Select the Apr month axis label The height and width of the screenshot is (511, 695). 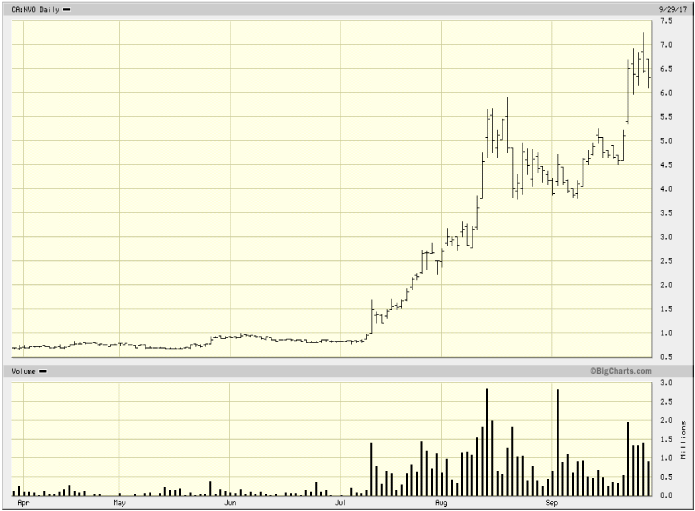pyautogui.click(x=14, y=503)
